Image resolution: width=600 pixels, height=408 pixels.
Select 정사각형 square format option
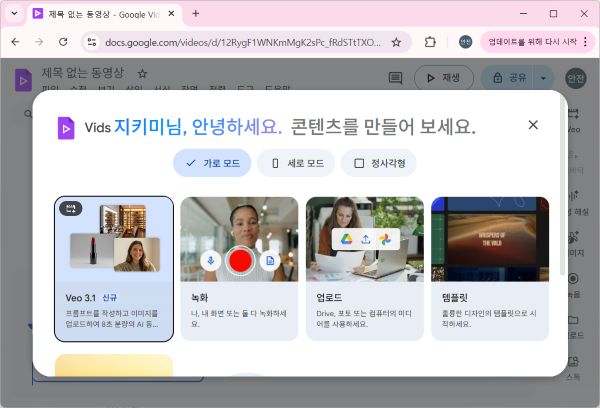tap(379, 163)
